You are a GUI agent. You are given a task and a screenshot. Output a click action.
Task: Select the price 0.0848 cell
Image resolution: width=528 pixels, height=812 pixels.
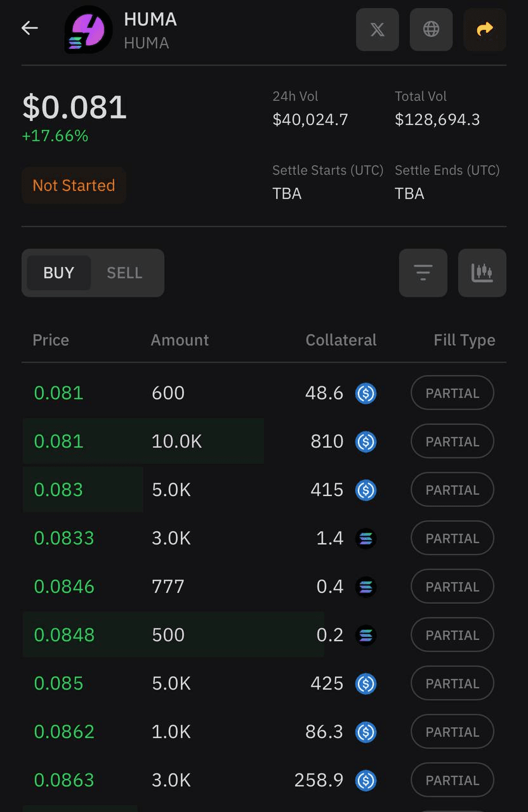(64, 635)
